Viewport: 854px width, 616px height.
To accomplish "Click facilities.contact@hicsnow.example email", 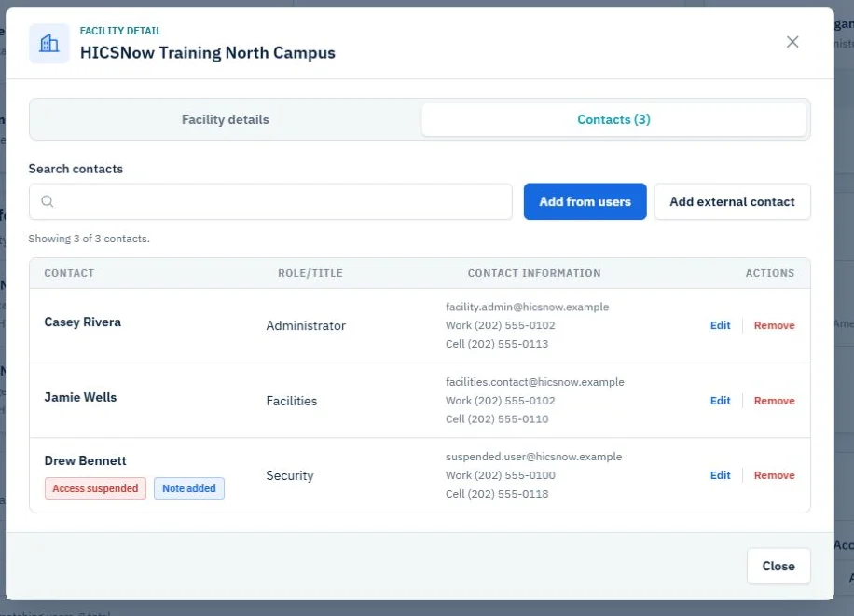I will pos(535,382).
